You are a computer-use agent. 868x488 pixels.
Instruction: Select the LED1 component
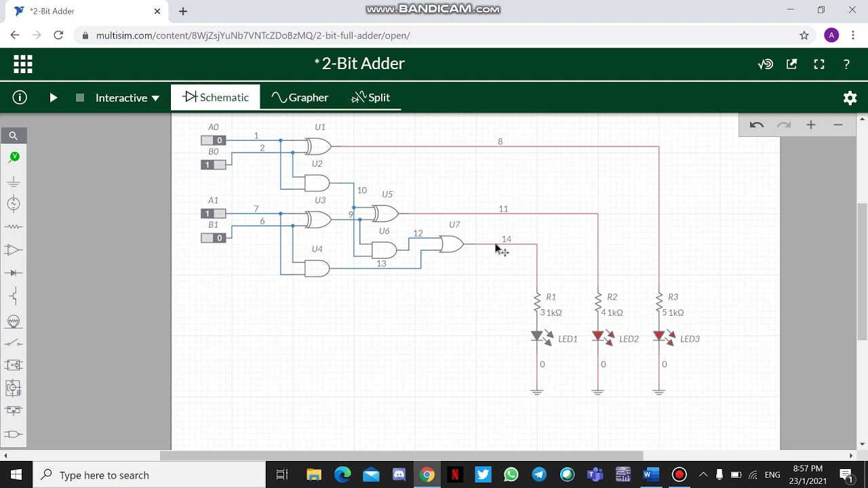[542, 336]
